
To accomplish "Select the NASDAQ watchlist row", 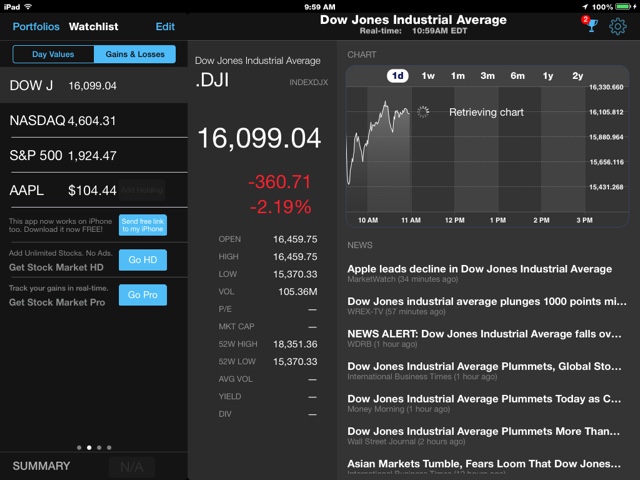I will pyautogui.click(x=94, y=120).
